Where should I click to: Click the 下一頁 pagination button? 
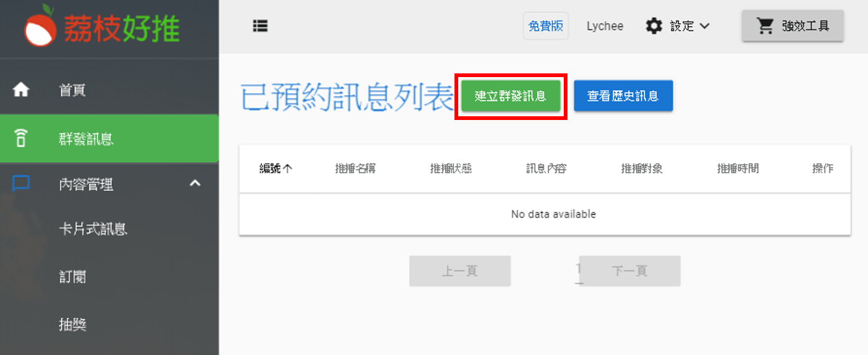(x=630, y=271)
